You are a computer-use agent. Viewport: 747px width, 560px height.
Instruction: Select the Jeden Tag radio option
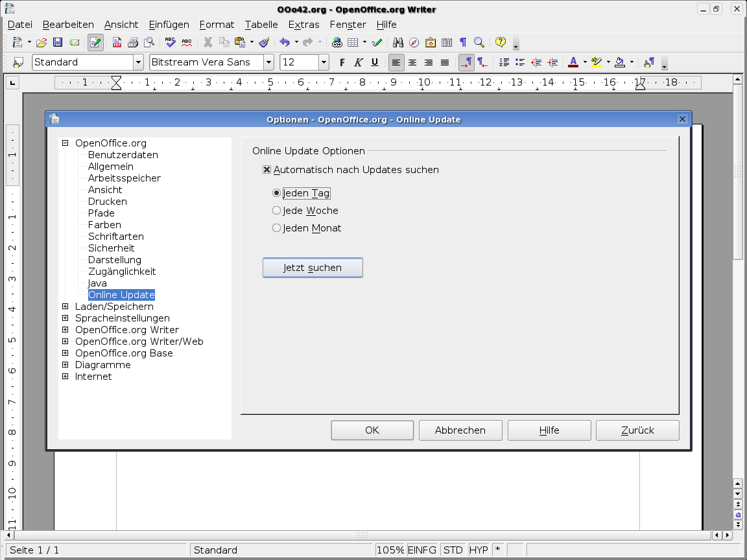click(276, 193)
